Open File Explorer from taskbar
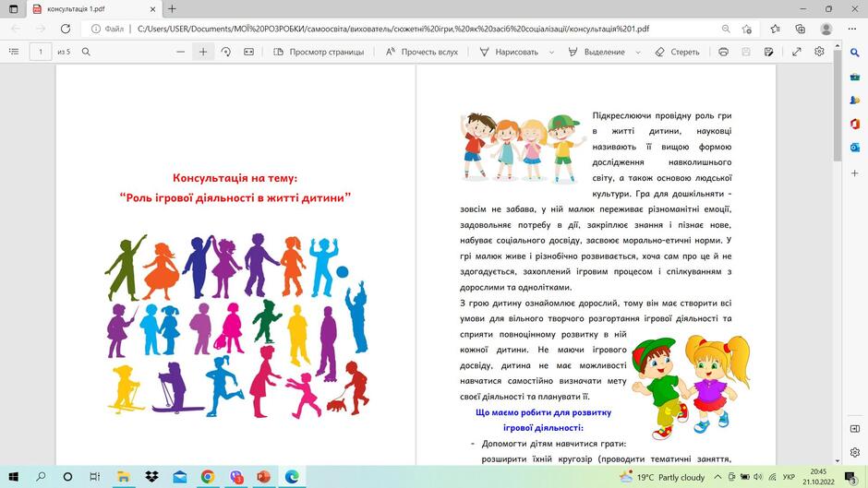868x488 pixels. click(123, 476)
